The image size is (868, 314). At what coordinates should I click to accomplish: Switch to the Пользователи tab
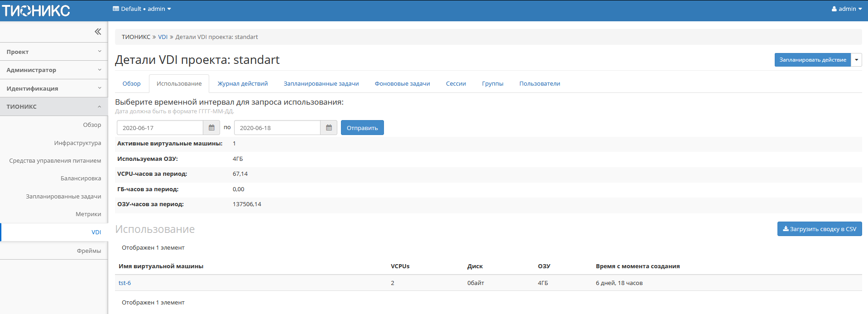[539, 84]
